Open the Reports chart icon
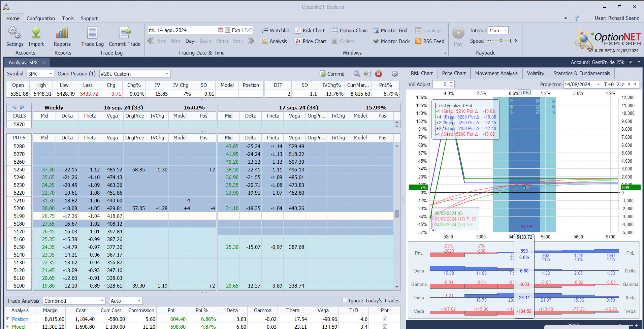The height and width of the screenshot is (329, 644). tap(62, 33)
